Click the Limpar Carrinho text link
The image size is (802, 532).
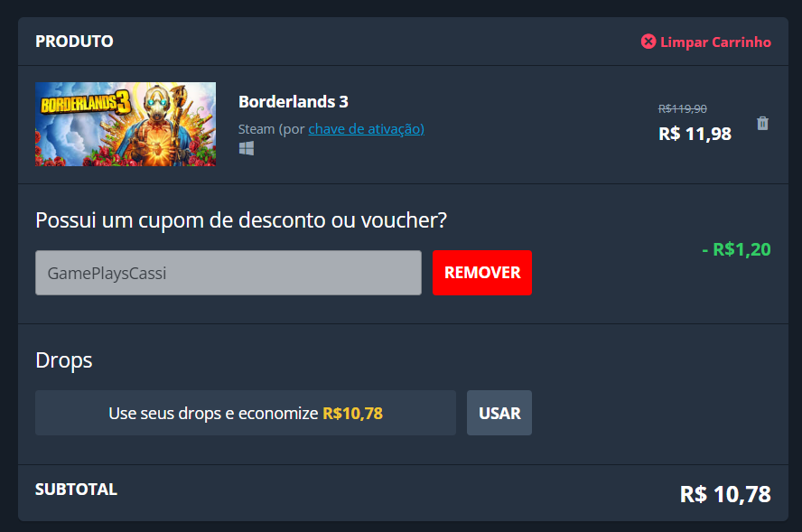pos(715,42)
